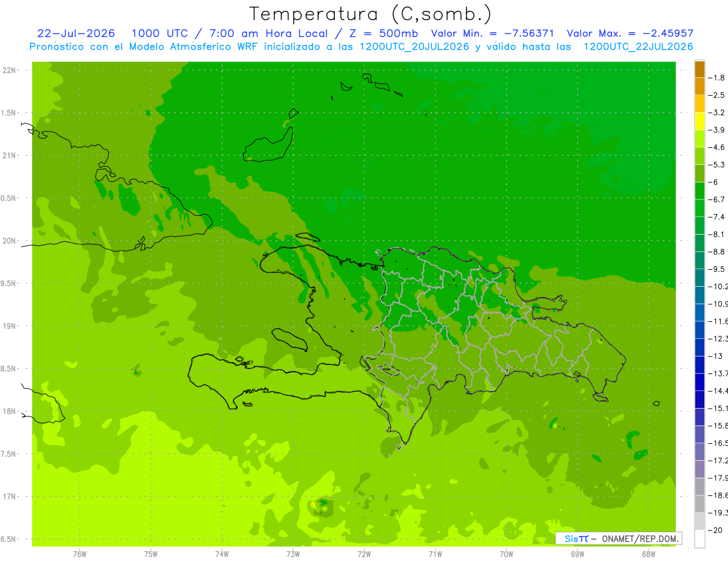Click valid-until time "1200UTC_22JUL2026"
This screenshot has width=728, height=562.
coord(638,47)
